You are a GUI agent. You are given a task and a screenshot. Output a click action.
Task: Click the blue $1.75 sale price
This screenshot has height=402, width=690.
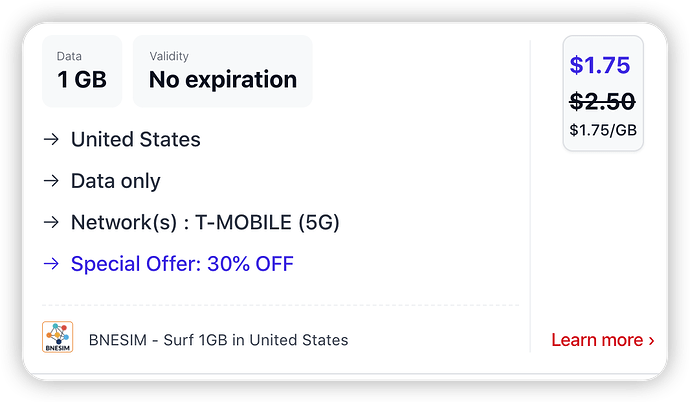(600, 66)
